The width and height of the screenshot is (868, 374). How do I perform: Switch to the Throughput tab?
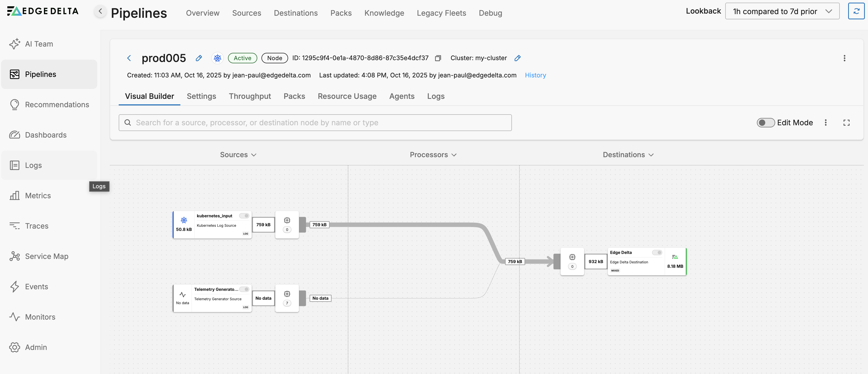tap(250, 96)
